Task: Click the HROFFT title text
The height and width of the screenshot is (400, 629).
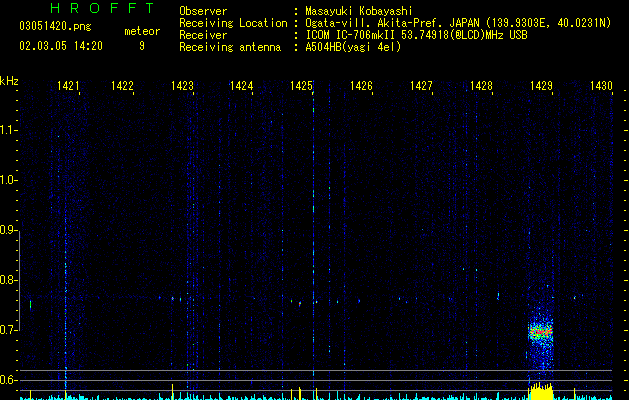Action: click(103, 8)
